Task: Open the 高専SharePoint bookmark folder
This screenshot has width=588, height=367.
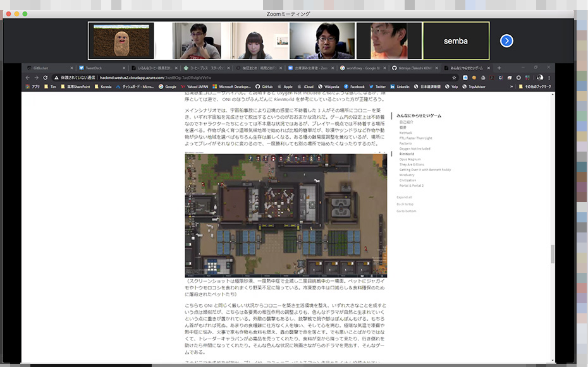Action: coord(75,87)
